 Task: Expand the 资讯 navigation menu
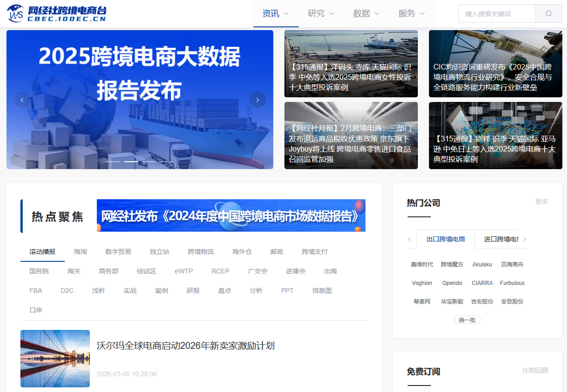(x=276, y=13)
